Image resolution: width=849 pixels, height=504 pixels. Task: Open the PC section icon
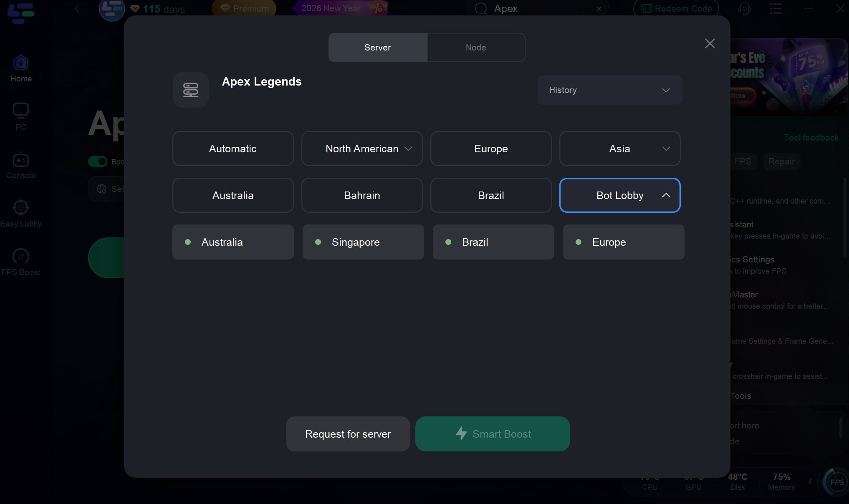tap(21, 111)
